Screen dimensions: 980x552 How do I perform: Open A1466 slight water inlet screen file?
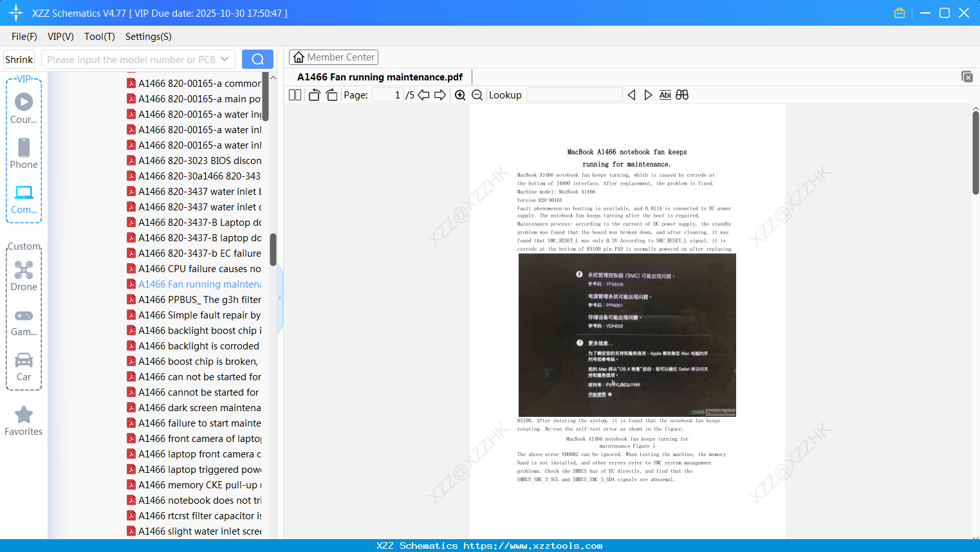click(194, 531)
